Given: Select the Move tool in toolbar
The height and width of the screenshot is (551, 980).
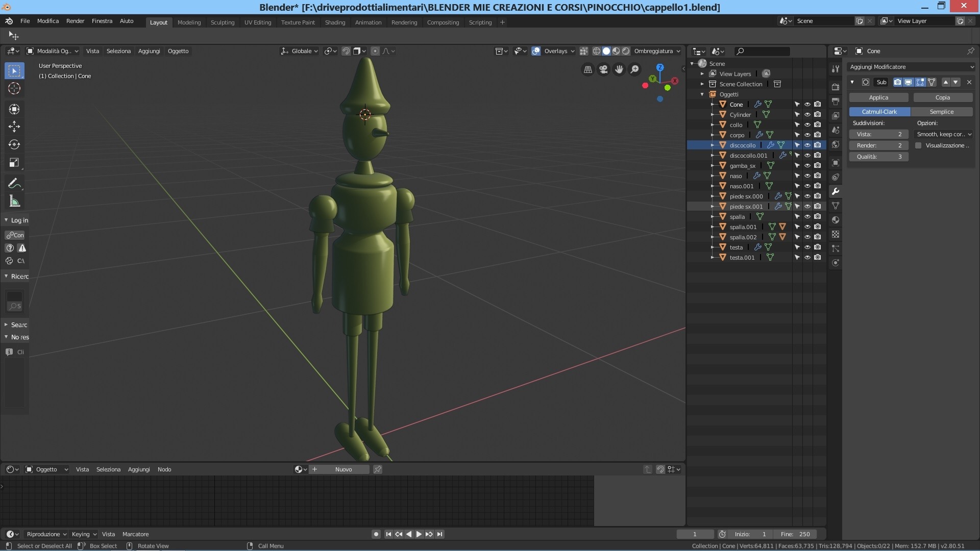Looking at the screenshot, I should tap(14, 127).
